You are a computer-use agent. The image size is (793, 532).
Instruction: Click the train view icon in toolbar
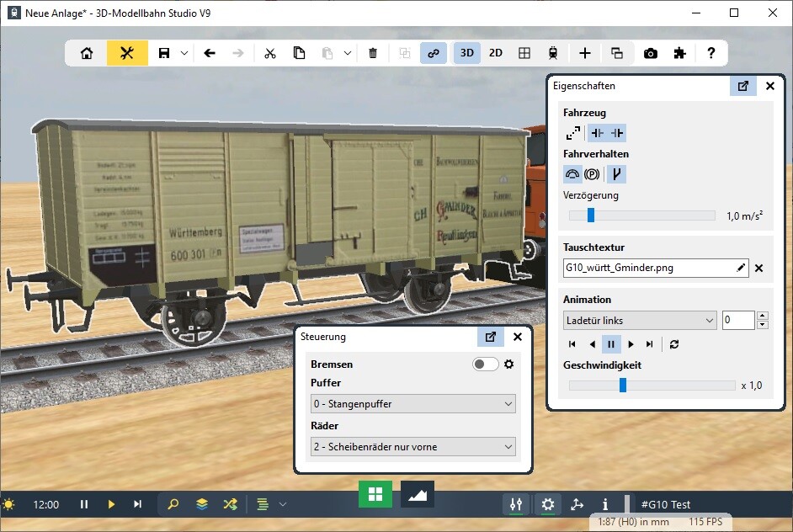552,53
